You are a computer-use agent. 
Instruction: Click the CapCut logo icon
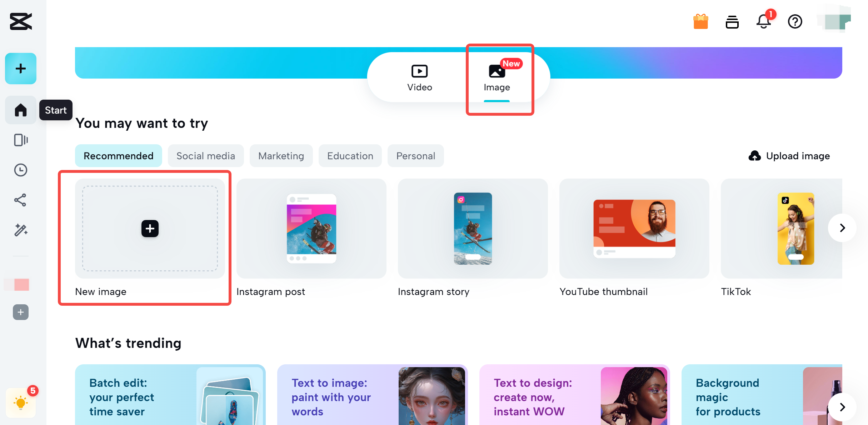point(21,21)
